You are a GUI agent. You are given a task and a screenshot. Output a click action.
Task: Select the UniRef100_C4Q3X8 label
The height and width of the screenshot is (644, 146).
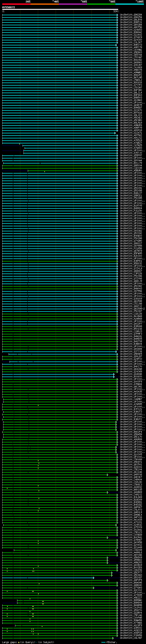click(x=131, y=550)
